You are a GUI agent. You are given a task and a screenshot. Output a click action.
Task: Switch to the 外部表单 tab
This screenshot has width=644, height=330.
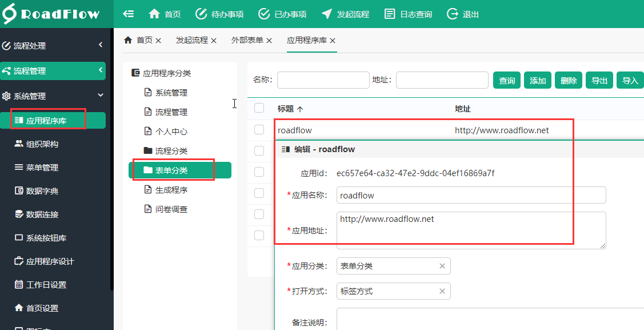coord(247,40)
